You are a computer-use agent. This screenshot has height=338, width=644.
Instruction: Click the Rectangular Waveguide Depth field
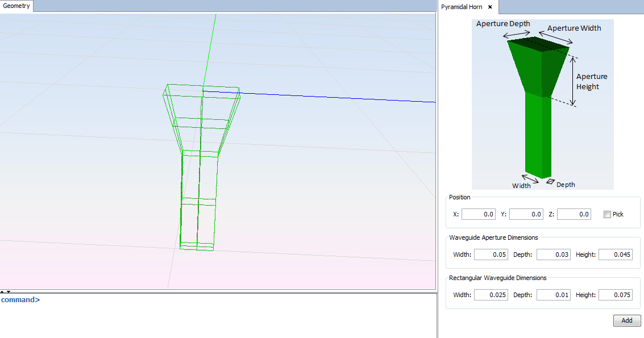[553, 295]
